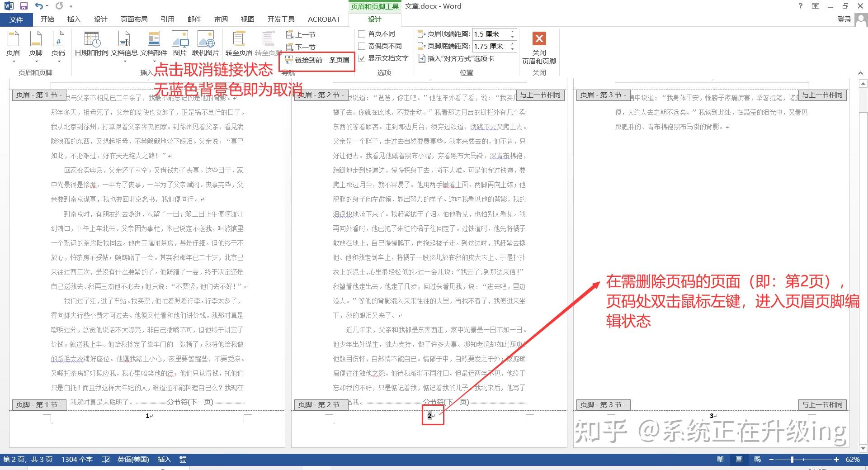Click 62% zoom level
This screenshot has width=868, height=470.
pos(853,459)
